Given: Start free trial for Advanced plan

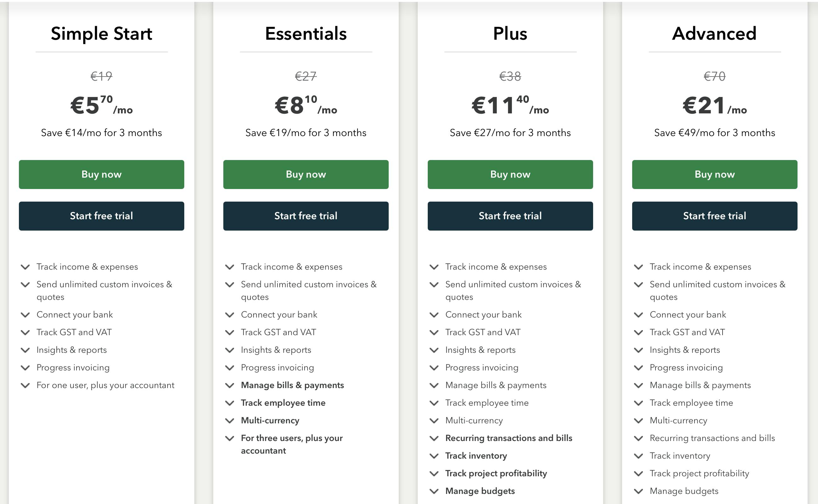Looking at the screenshot, I should pyautogui.click(x=714, y=216).
